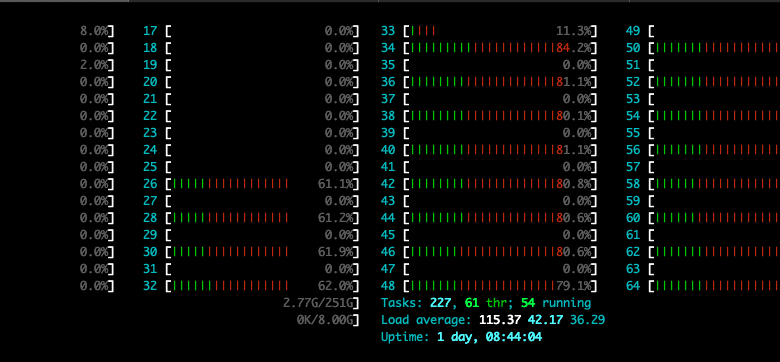
Task: Click the 79.1% value for CPU 48
Action: (574, 286)
